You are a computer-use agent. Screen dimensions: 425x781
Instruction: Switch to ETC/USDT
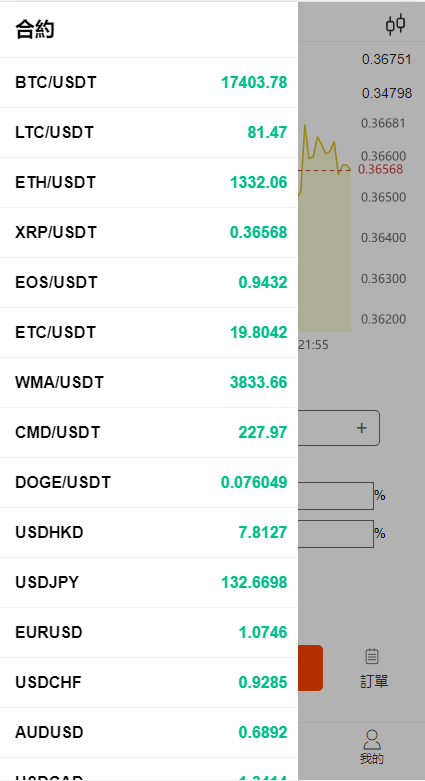click(x=149, y=333)
